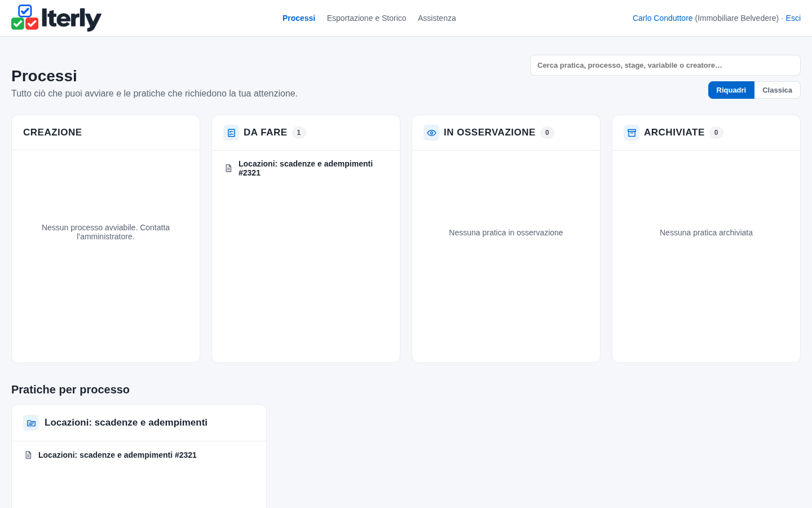The height and width of the screenshot is (508, 812).
Task: Switch to Classica view
Action: coord(777,90)
